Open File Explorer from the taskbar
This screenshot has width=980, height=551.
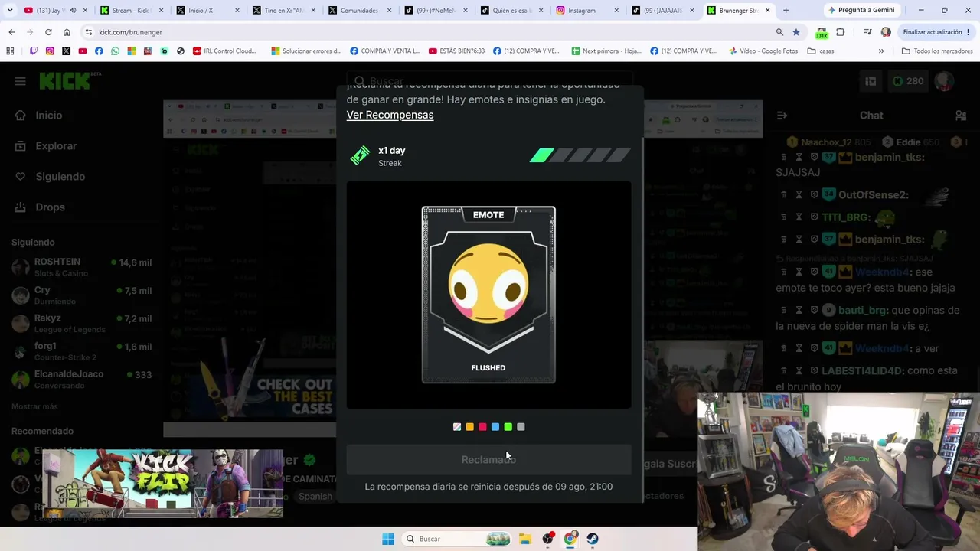coord(525,539)
